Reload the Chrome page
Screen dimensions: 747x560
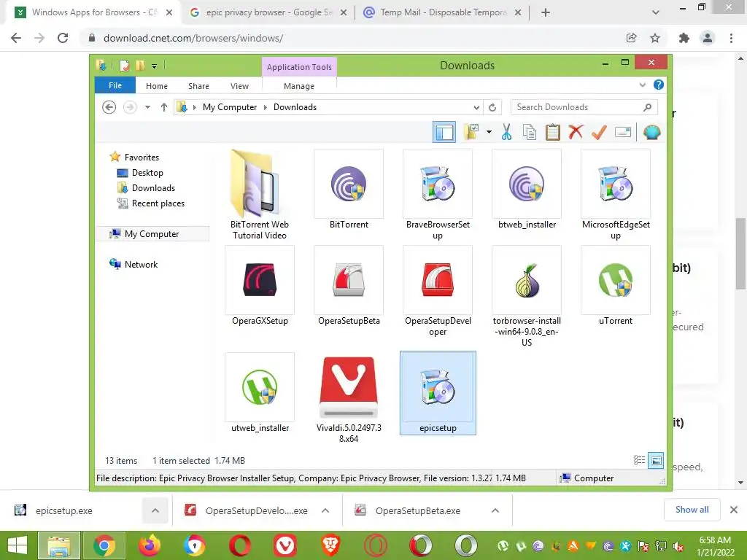[63, 38]
